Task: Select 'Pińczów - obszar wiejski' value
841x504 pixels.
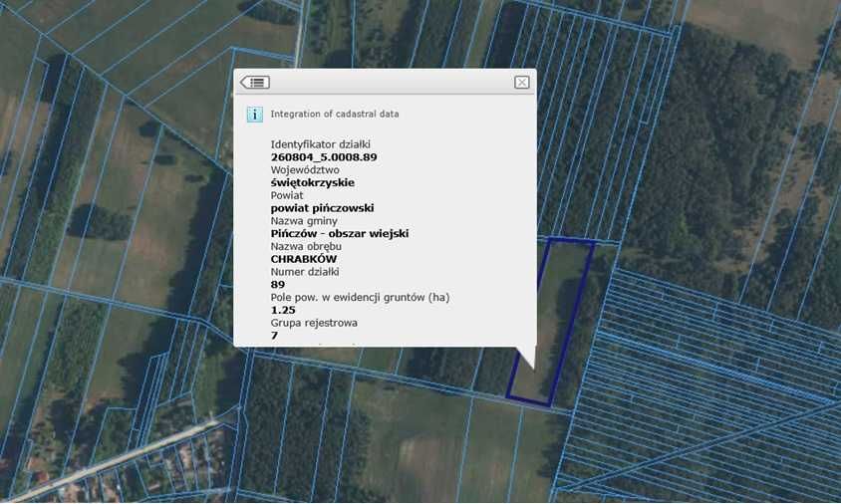Action: pyautogui.click(x=340, y=234)
